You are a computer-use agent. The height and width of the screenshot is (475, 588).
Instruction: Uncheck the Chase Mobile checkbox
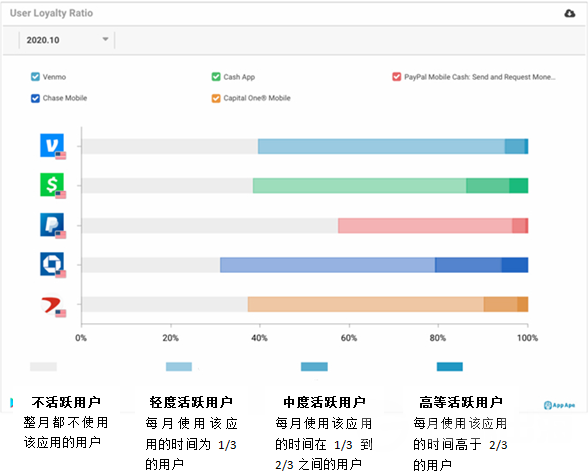[x=35, y=98]
